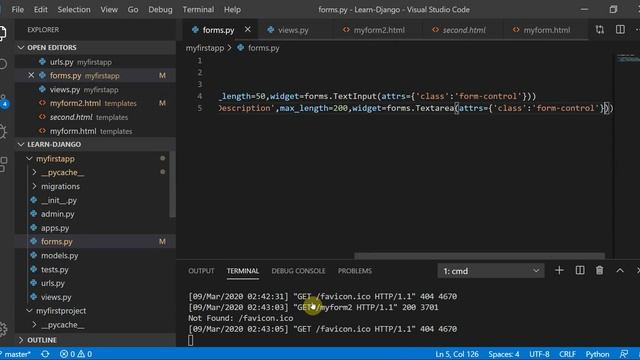Switch to the second.html editor tab
Screen dimensions: 640x360
pos(464,30)
